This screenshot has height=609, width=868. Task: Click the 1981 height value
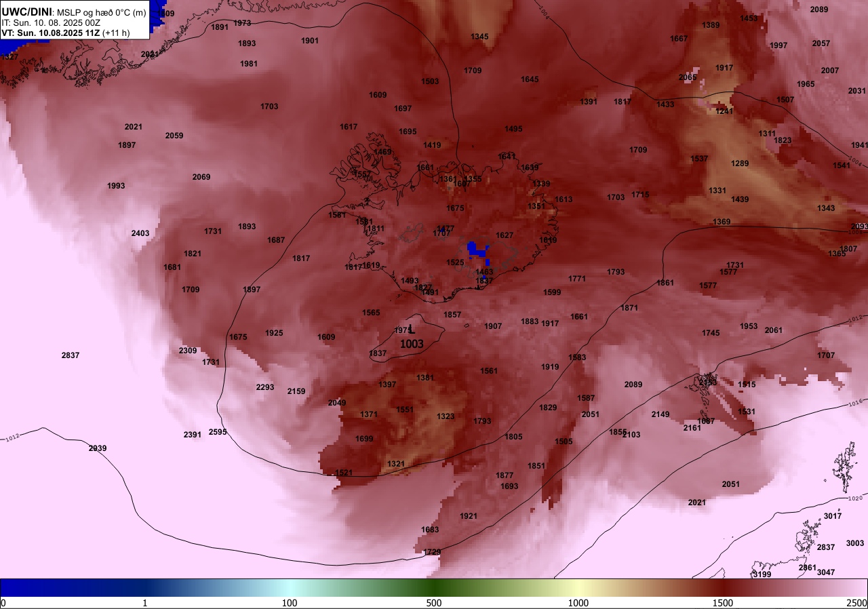click(x=249, y=64)
